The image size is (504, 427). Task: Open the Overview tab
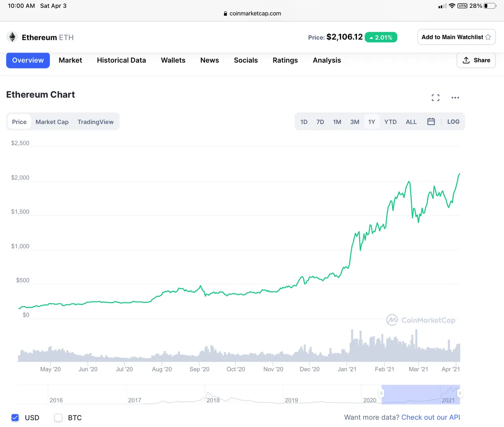tap(28, 60)
